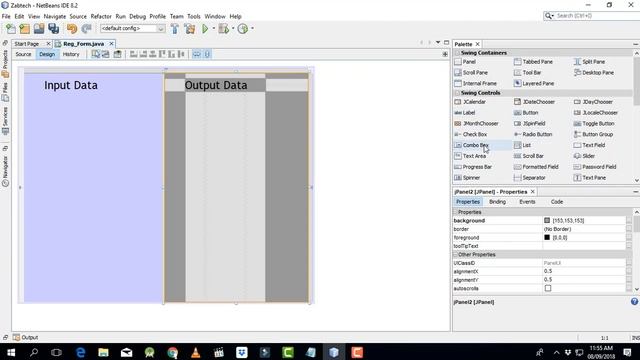Open the editor documents list dropdown
Viewport: 640px width, 360px height.
tap(438, 42)
